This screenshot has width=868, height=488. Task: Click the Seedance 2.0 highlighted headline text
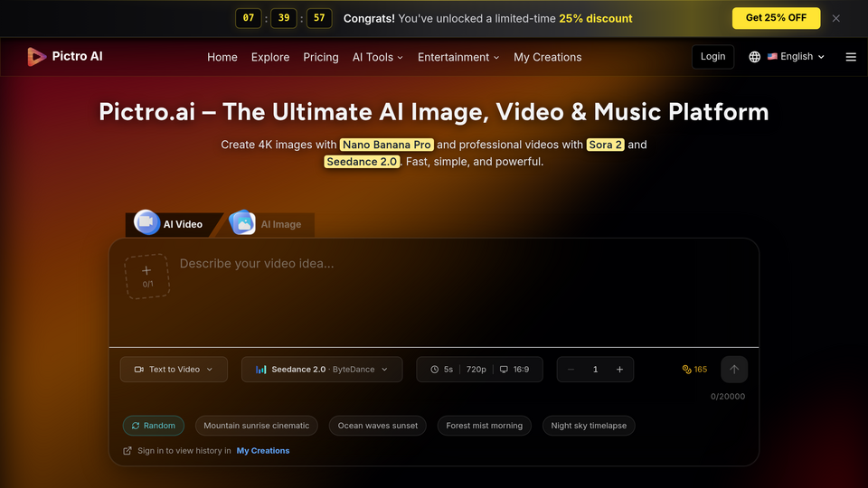click(x=362, y=162)
